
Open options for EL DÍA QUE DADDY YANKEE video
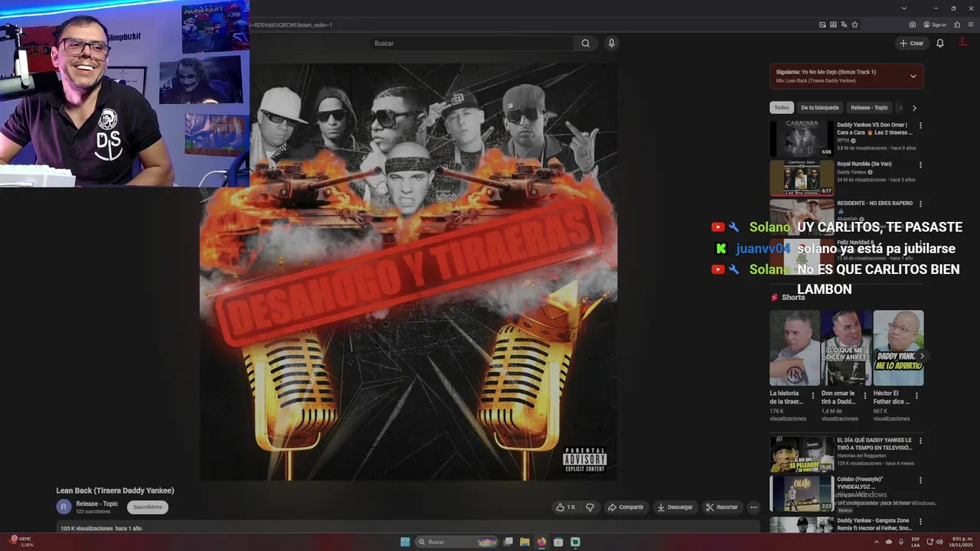[920, 441]
